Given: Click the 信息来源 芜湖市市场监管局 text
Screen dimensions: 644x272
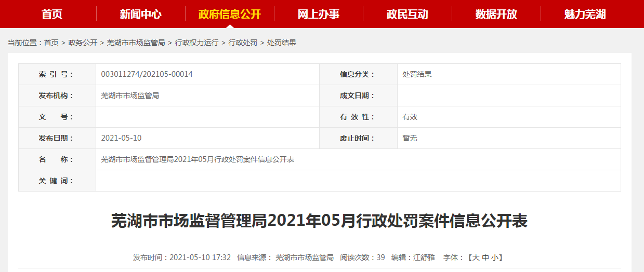Looking at the screenshot, I should click(285, 257).
